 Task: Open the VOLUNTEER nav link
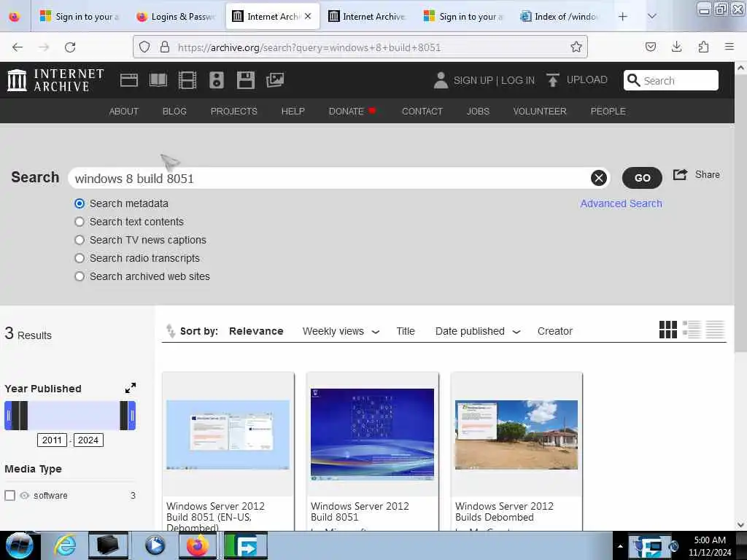[540, 112]
